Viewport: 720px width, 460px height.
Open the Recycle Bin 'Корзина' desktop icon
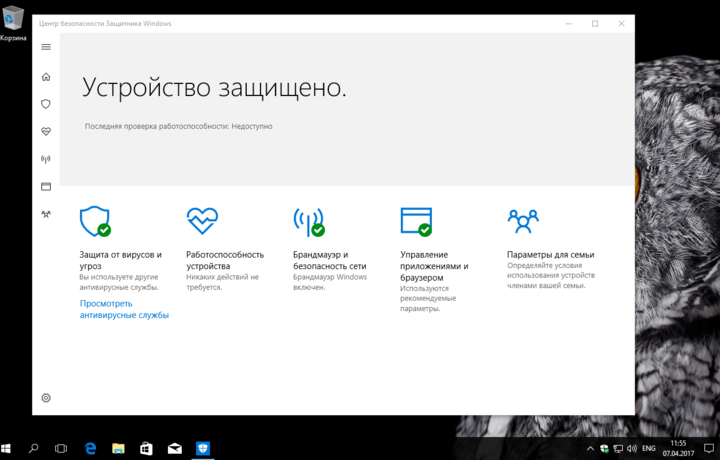(13, 24)
